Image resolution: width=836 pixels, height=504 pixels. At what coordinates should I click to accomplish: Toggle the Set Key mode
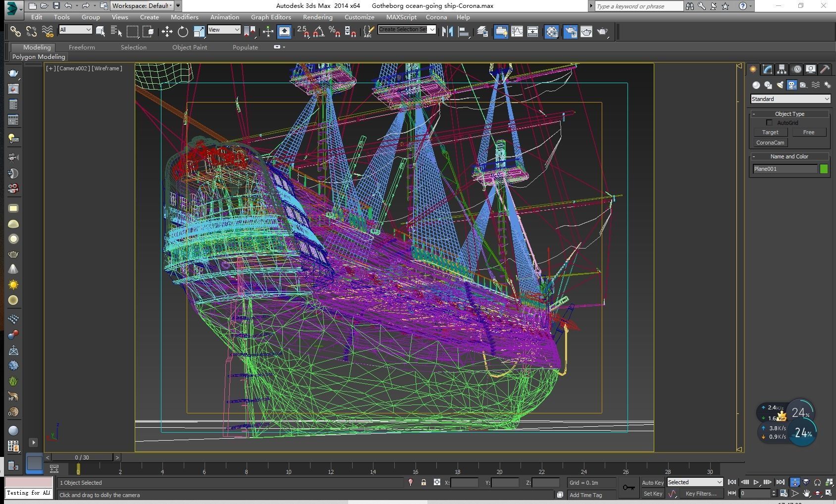(652, 494)
